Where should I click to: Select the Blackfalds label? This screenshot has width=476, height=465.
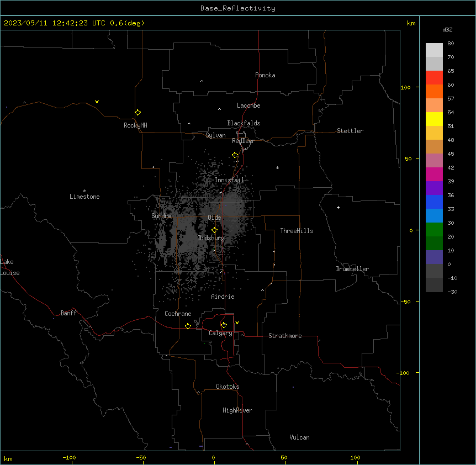click(244, 123)
